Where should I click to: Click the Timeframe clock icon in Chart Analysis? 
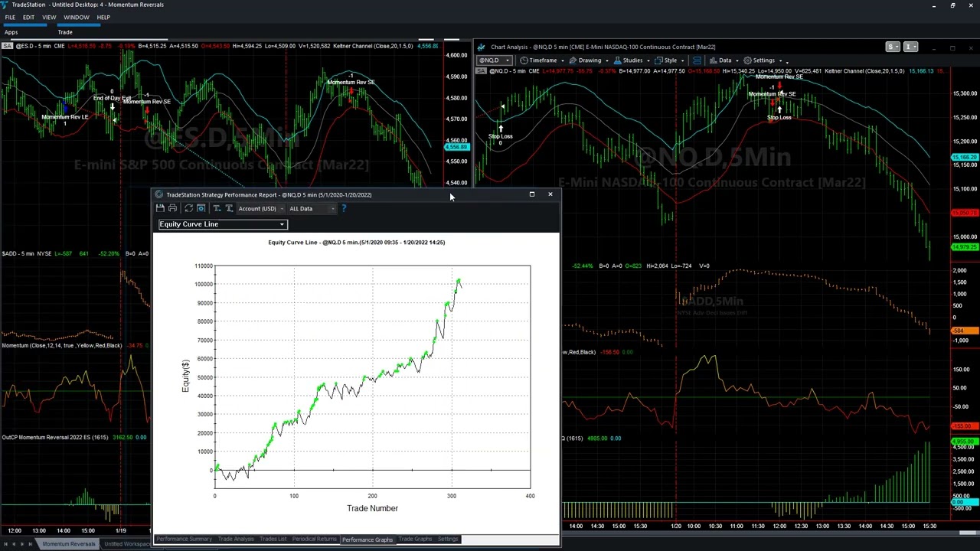[x=524, y=60]
